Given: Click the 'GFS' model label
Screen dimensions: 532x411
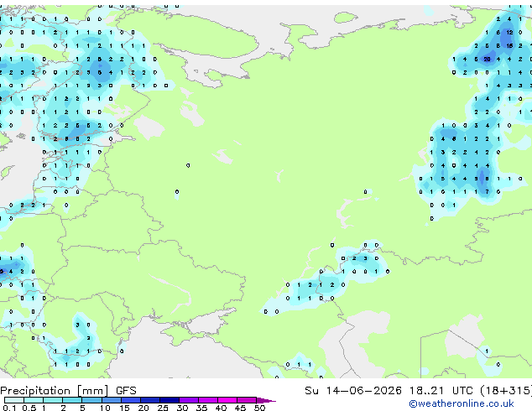Looking at the screenshot, I should pos(126,391).
